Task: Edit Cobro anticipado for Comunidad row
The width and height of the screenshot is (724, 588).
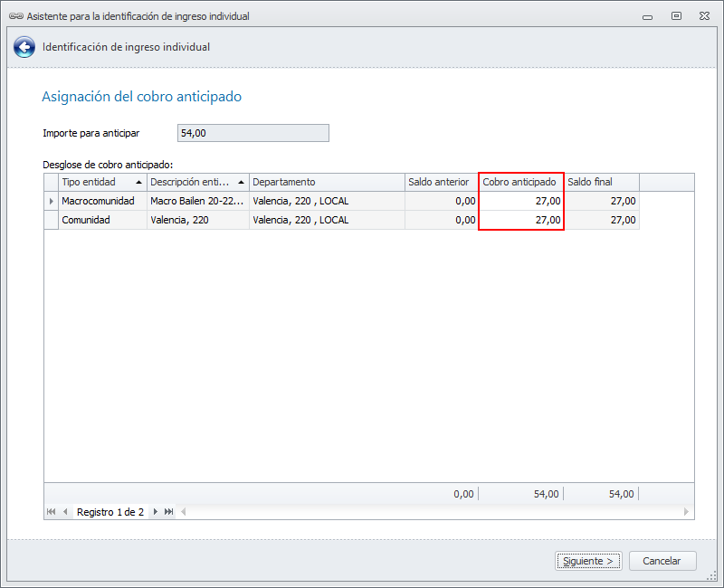Action: 521,220
